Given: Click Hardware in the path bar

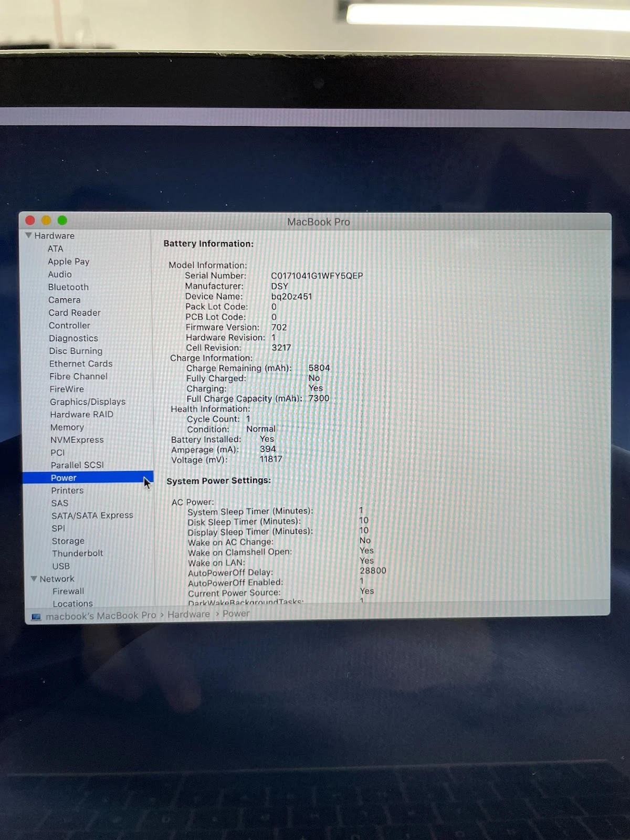Looking at the screenshot, I should coord(188,614).
